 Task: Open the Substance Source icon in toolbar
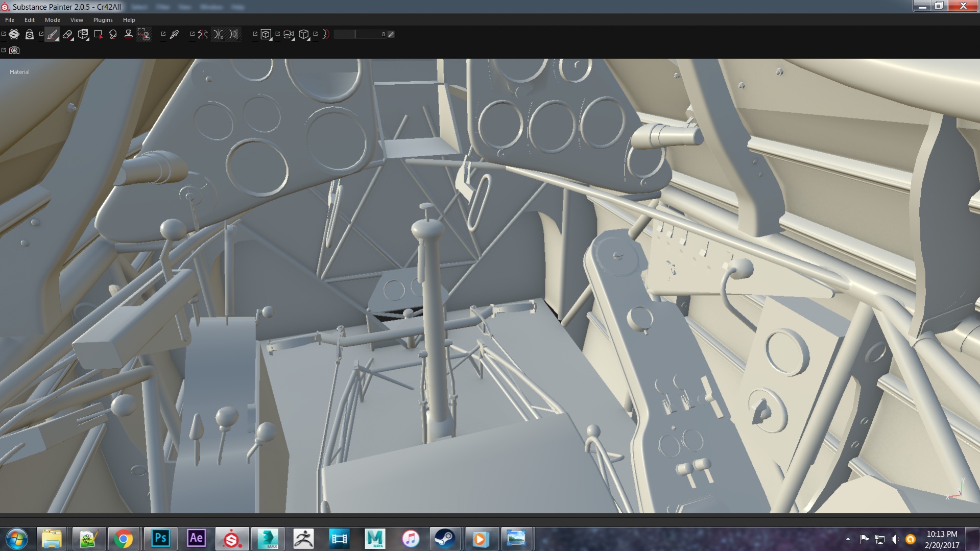pyautogui.click(x=14, y=34)
